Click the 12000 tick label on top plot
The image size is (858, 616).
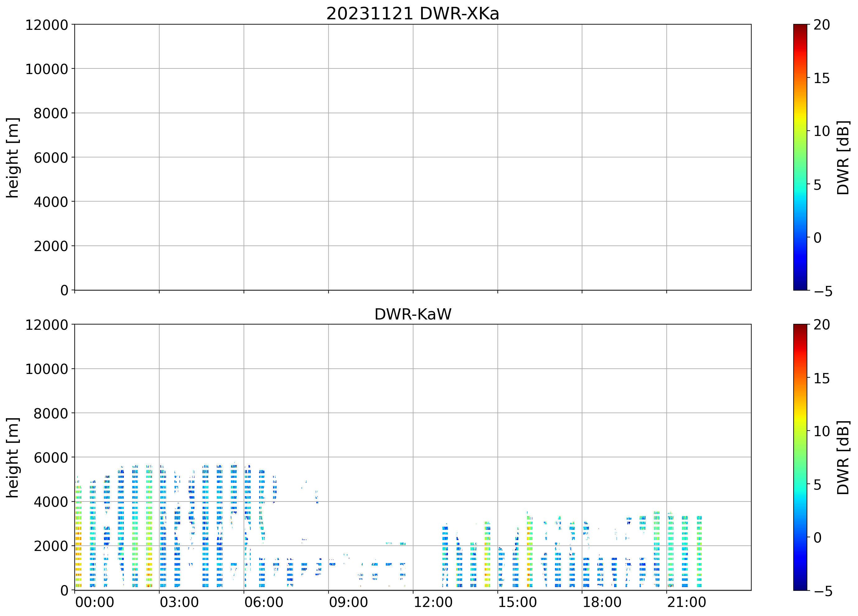[47, 25]
